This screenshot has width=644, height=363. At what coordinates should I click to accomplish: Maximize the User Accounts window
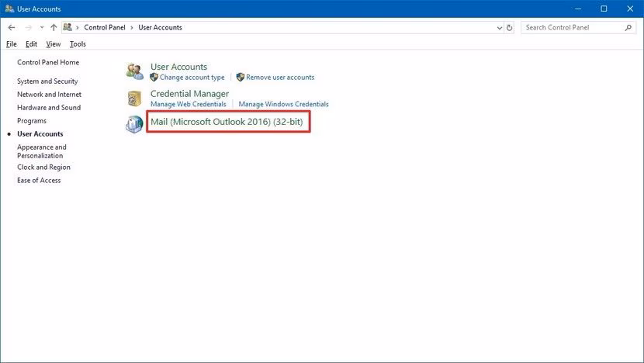point(604,9)
